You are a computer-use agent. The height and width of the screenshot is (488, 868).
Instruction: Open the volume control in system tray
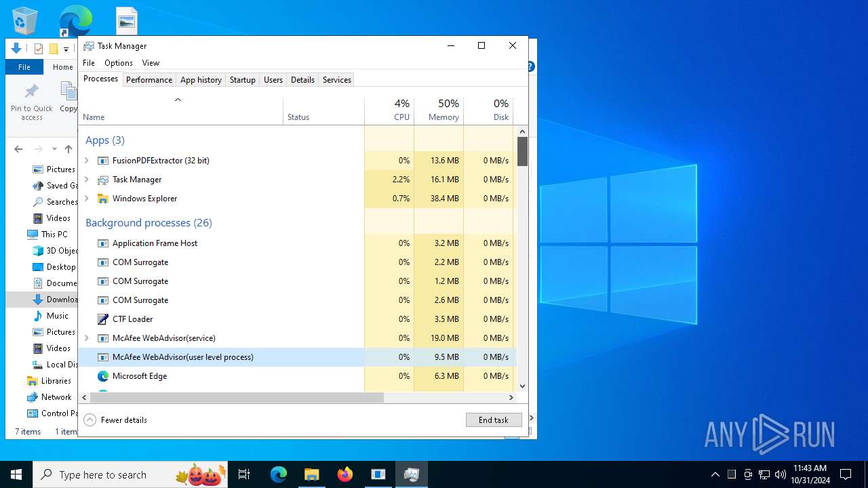click(x=780, y=474)
